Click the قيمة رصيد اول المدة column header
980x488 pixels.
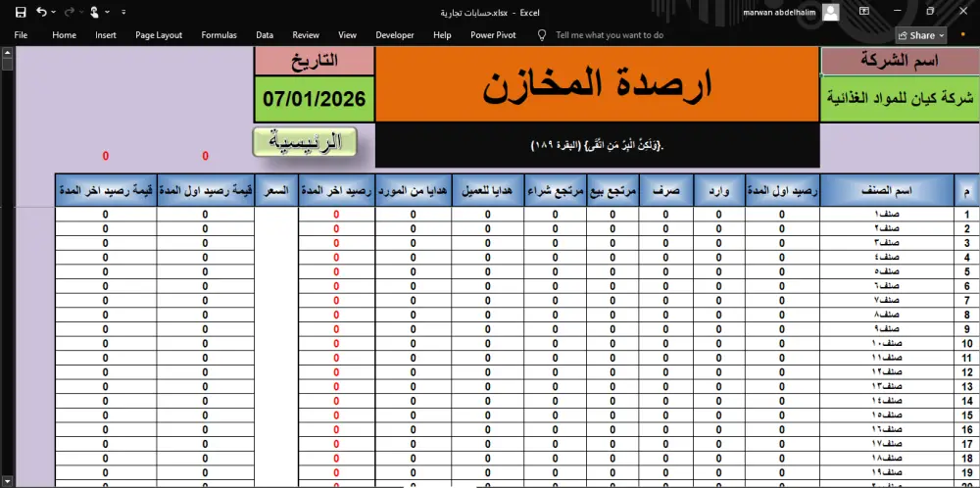pos(206,190)
